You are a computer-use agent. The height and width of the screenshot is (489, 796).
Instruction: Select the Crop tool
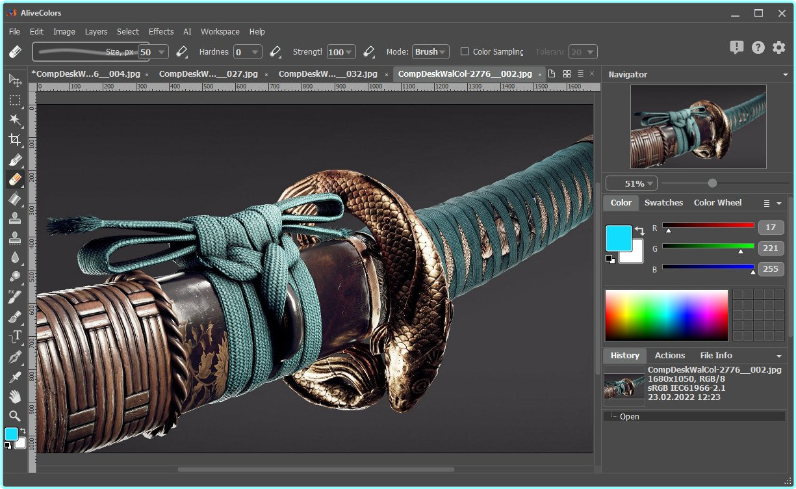pyautogui.click(x=15, y=139)
